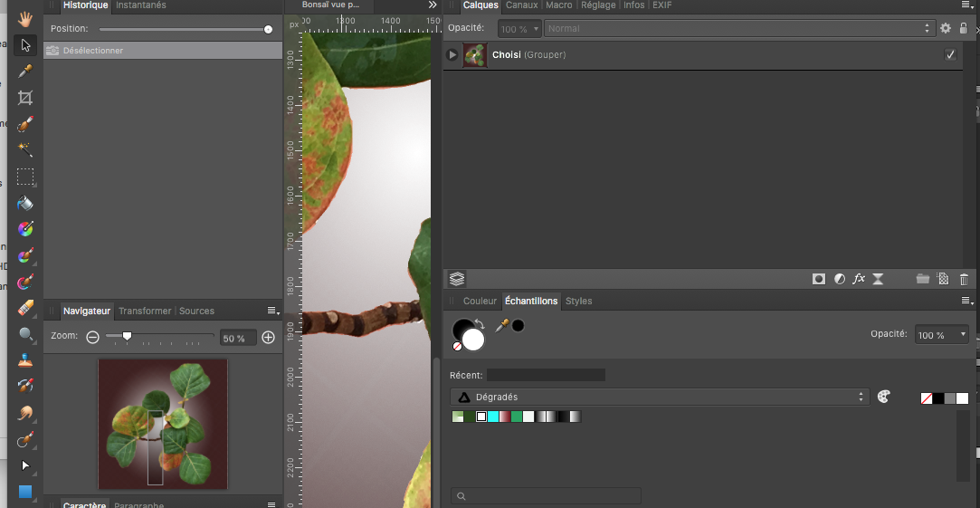Switch to the Canaux tab
Image resolution: width=980 pixels, height=508 pixels.
(x=521, y=5)
